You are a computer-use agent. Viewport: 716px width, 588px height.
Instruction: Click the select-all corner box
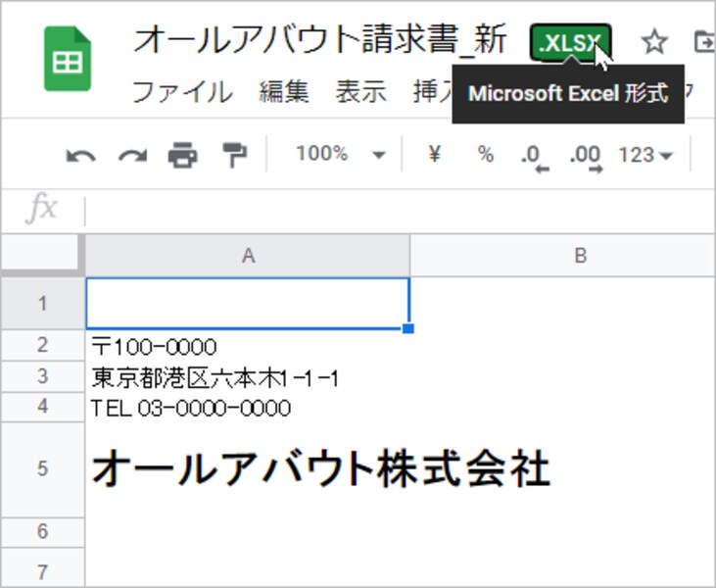42,256
